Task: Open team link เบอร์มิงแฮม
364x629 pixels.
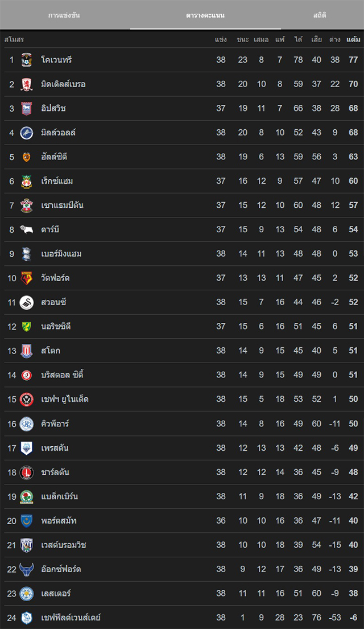Action: point(61,253)
